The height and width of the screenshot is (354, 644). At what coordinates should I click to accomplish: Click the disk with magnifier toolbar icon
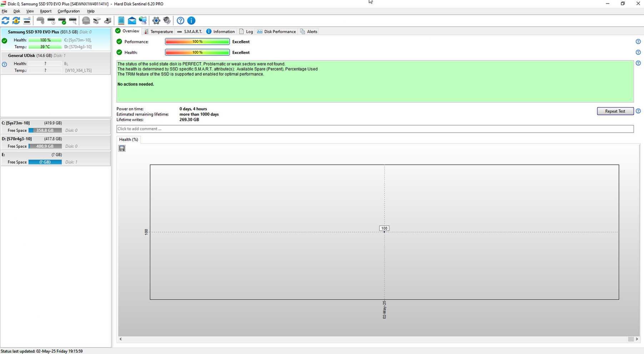[x=73, y=21]
